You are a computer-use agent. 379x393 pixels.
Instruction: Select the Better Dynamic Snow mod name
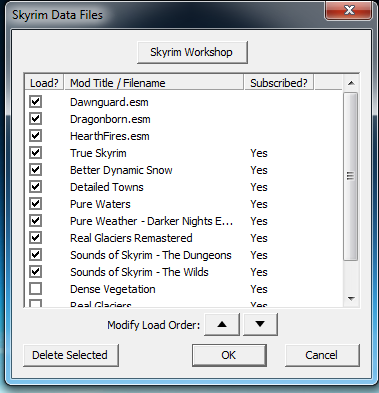coord(121,170)
